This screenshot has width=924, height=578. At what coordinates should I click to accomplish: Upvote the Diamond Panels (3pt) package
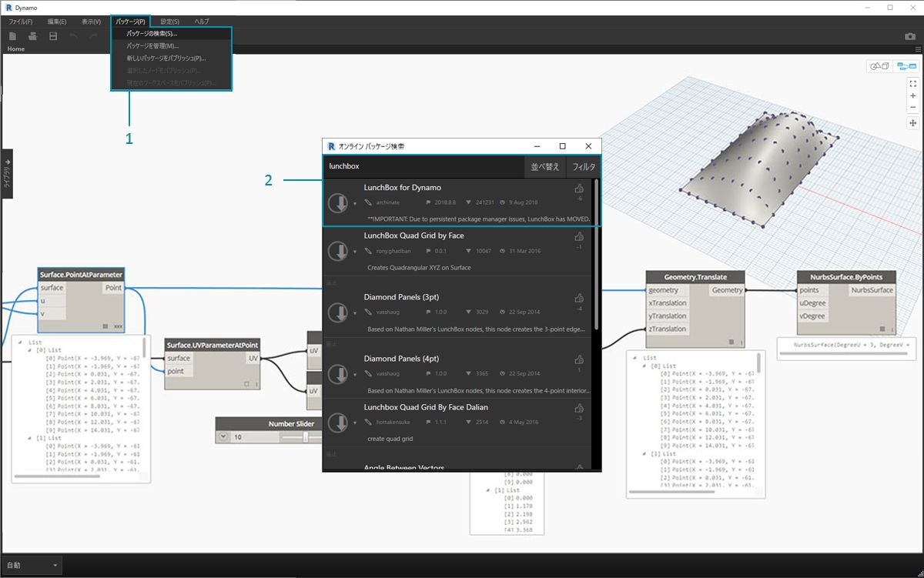pyautogui.click(x=579, y=298)
